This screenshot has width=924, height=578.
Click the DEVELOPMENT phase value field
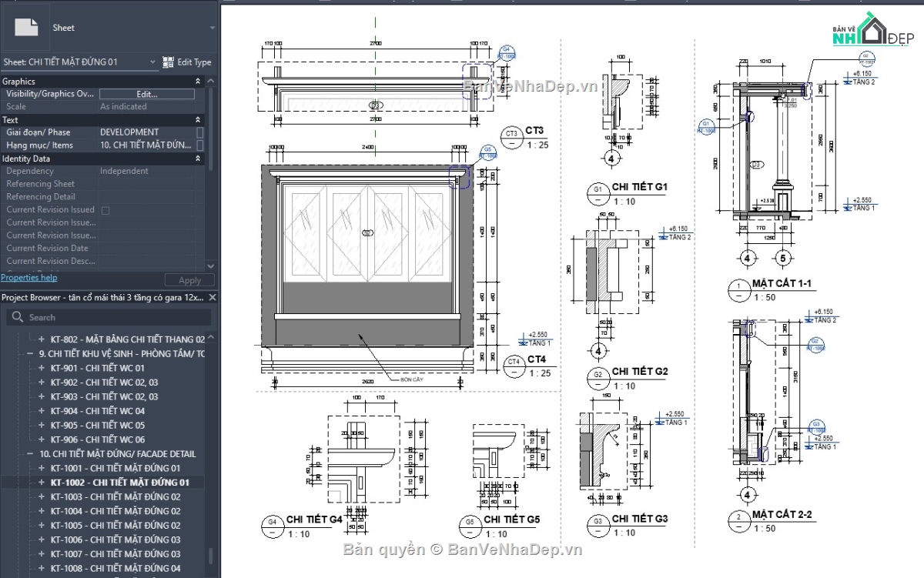pyautogui.click(x=146, y=132)
